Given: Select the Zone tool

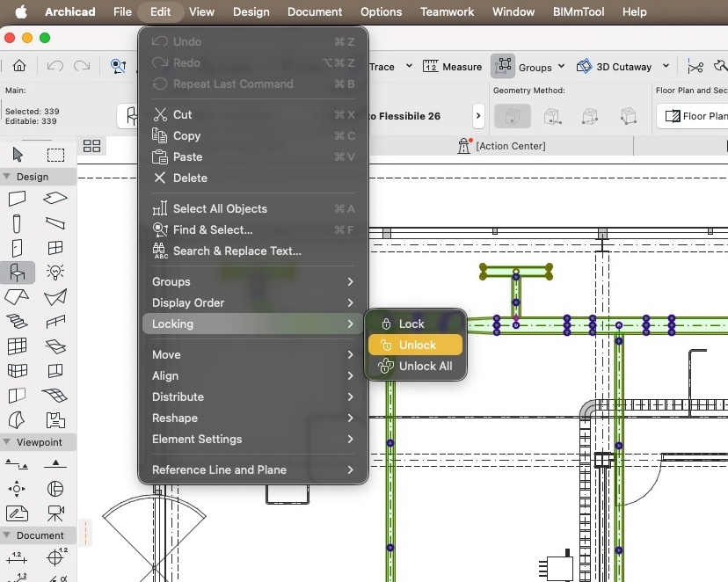Looking at the screenshot, I should coord(55,419).
